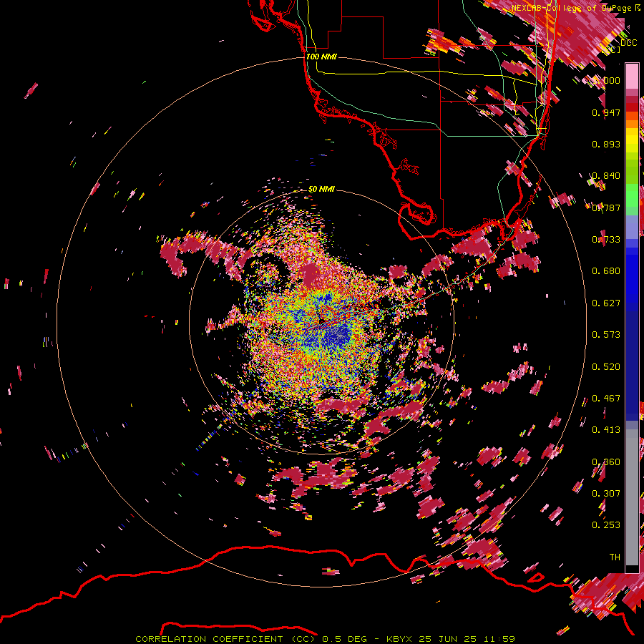Select the 0.520 scale value
Image resolution: width=644 pixels, height=644 pixels.
pos(606,367)
